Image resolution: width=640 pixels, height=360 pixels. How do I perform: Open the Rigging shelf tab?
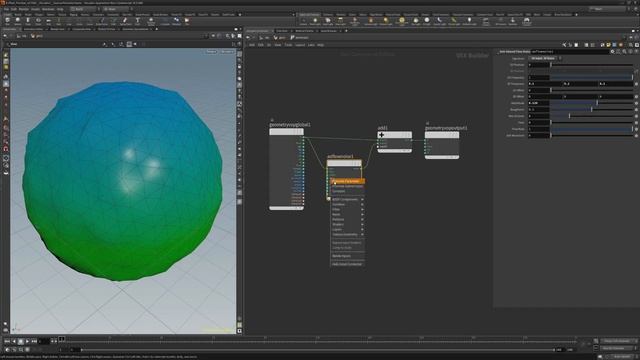[73, 15]
